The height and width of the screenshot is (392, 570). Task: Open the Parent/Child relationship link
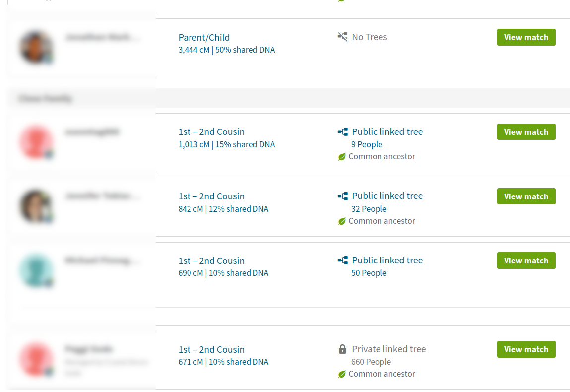tap(204, 37)
